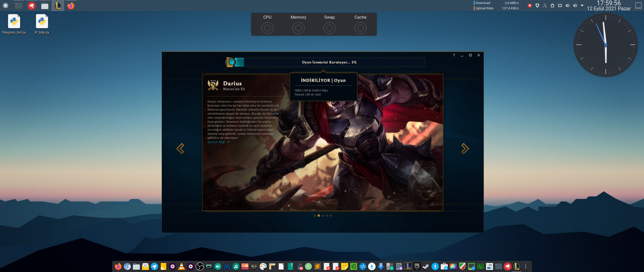
Task: Open the GIMP icon in the dock
Action: (254, 267)
